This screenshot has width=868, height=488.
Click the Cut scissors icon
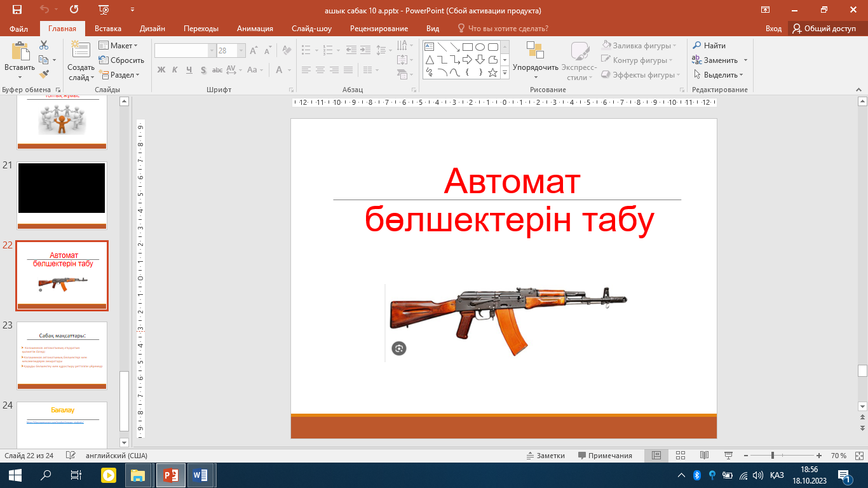point(44,45)
